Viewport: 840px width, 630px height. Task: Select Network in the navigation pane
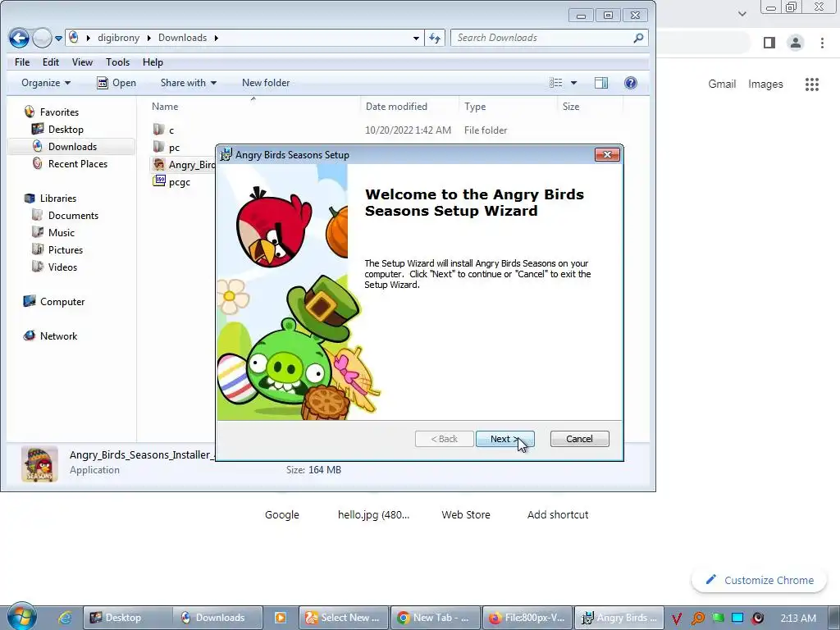pyautogui.click(x=58, y=336)
